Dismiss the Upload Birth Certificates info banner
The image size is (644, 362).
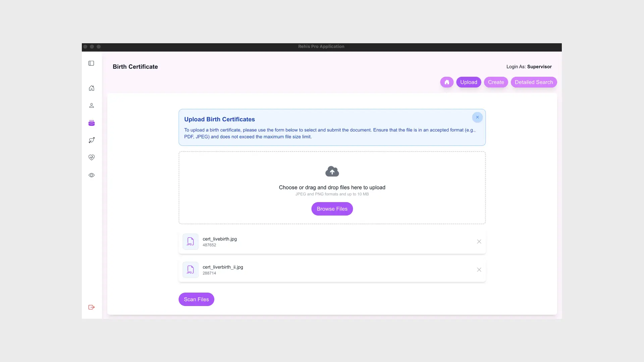pyautogui.click(x=477, y=117)
